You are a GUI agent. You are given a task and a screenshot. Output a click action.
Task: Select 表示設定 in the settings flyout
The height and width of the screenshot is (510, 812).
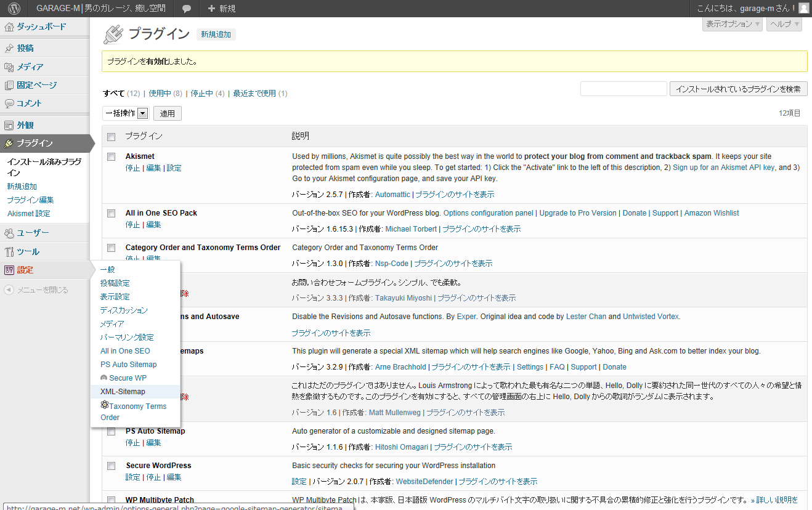click(x=115, y=297)
